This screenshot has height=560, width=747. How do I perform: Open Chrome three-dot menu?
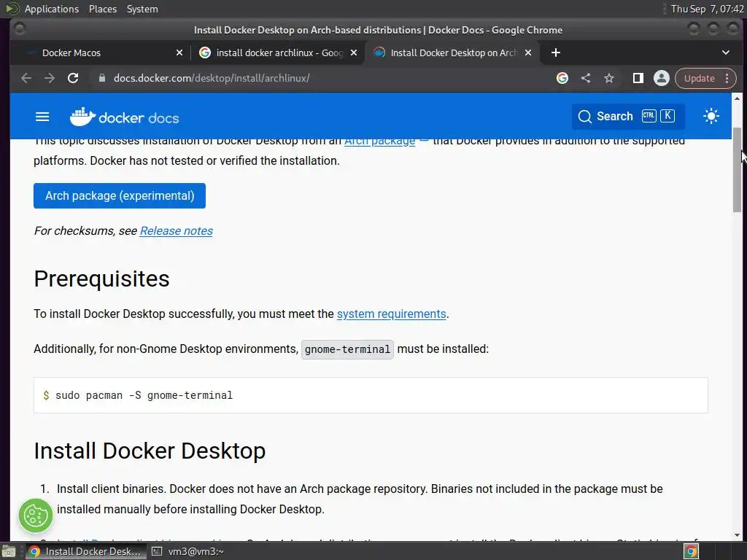point(727,78)
